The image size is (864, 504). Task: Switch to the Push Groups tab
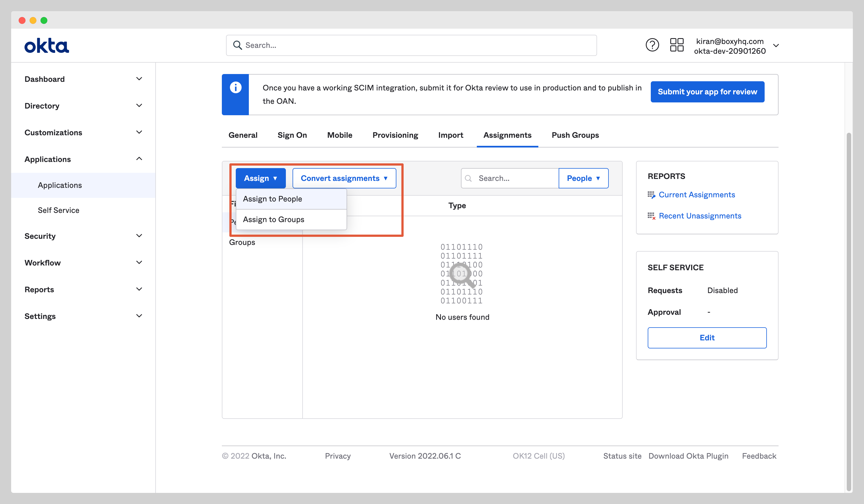pos(575,135)
